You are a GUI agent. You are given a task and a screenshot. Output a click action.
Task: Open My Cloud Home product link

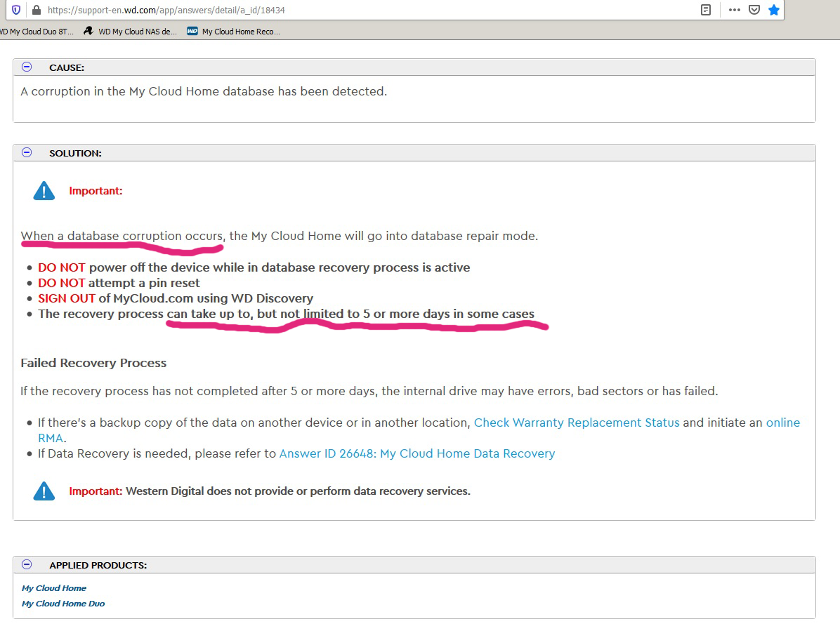click(53, 588)
